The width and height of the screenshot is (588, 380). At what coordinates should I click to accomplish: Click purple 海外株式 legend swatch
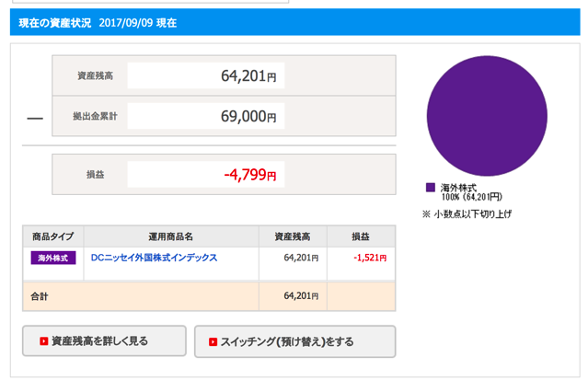431,187
